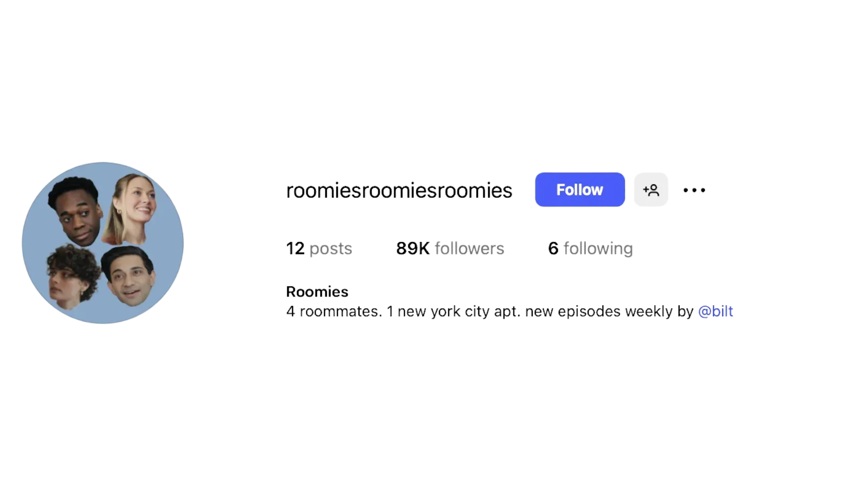868x488 pixels.
Task: Click the curly-haired person's face in avatar
Action: [72, 277]
